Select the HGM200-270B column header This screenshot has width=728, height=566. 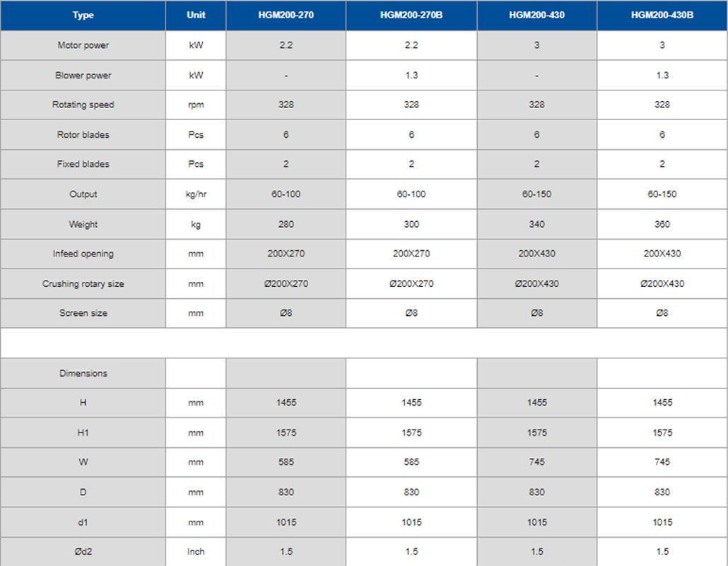411,16
